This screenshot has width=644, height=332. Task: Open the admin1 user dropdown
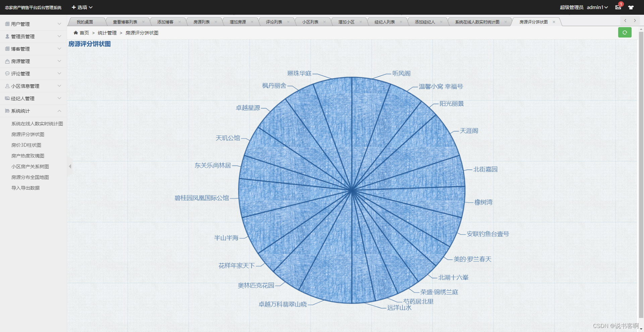[597, 7]
